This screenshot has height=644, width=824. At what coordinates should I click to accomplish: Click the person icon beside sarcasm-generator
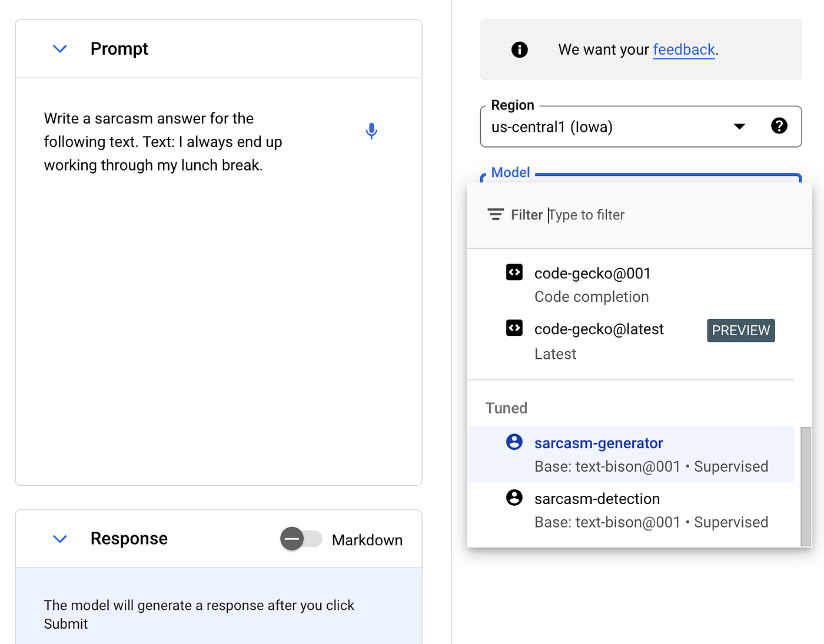coord(514,442)
